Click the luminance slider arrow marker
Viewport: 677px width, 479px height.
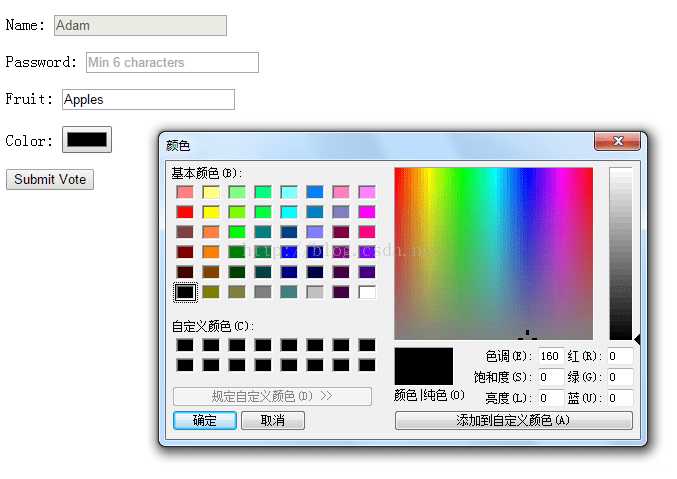637,339
